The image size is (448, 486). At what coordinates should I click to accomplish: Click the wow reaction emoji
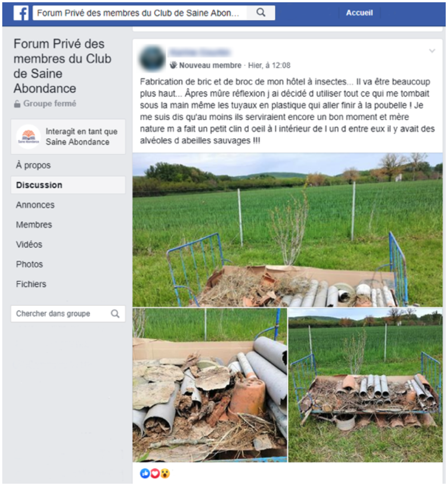coord(165,473)
